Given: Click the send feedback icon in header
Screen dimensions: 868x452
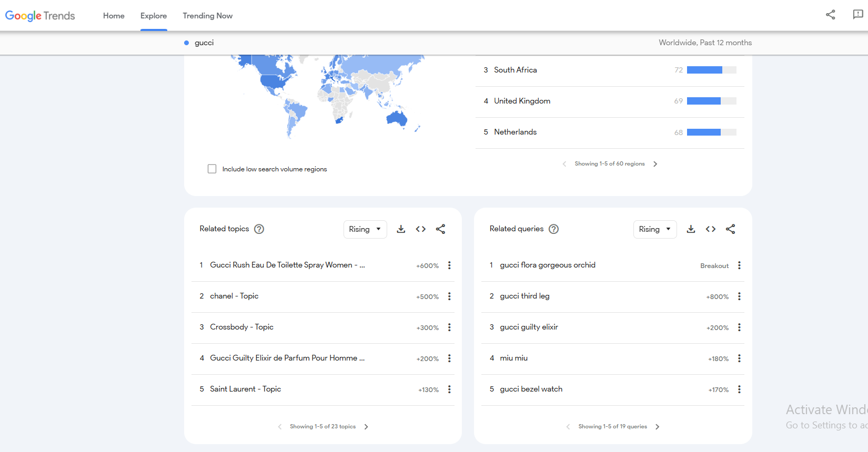Looking at the screenshot, I should tap(858, 15).
